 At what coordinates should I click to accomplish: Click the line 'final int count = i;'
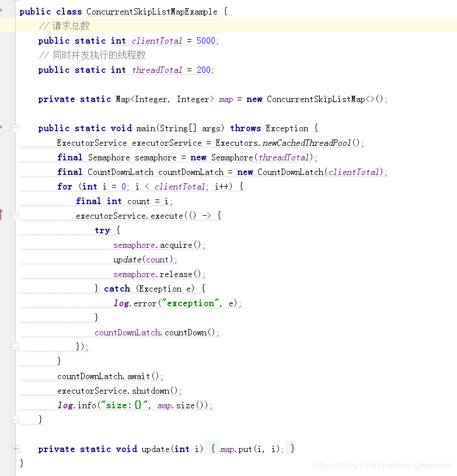pos(124,201)
